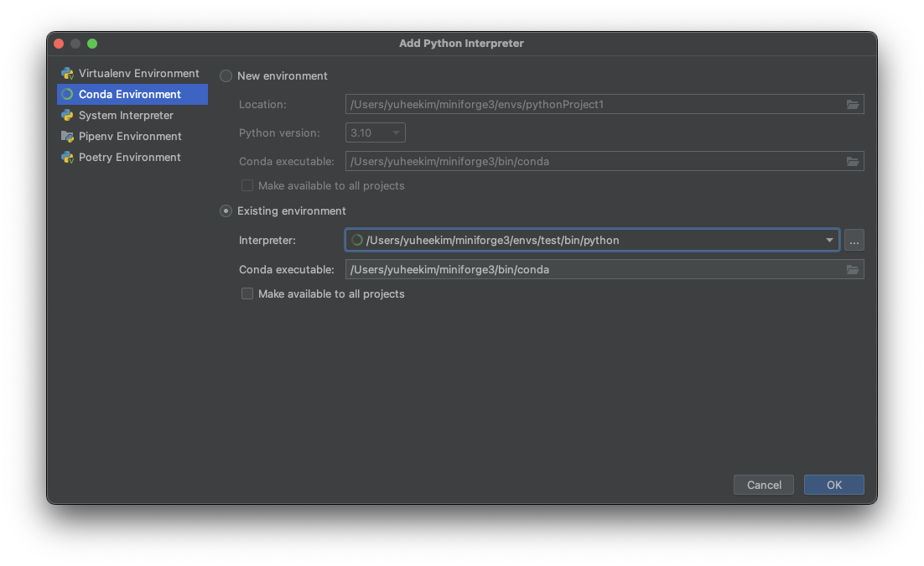Viewport: 924px width, 566px height.
Task: Click the Add Python Interpreter title
Action: [461, 43]
